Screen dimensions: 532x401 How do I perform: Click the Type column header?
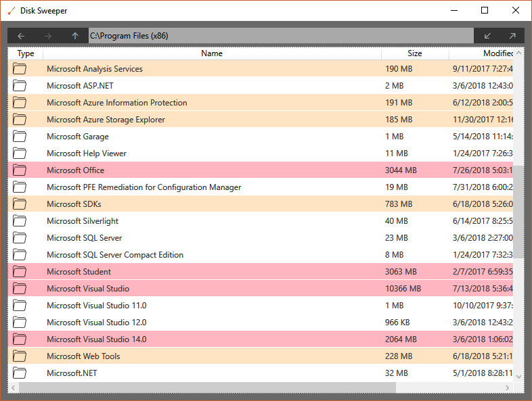(x=26, y=53)
